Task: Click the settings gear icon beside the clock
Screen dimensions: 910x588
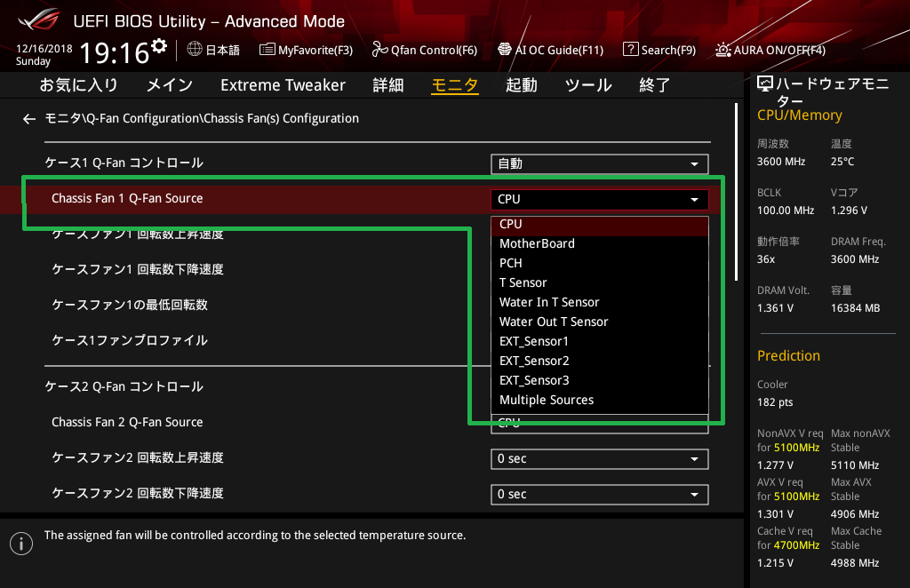Action: click(x=159, y=46)
